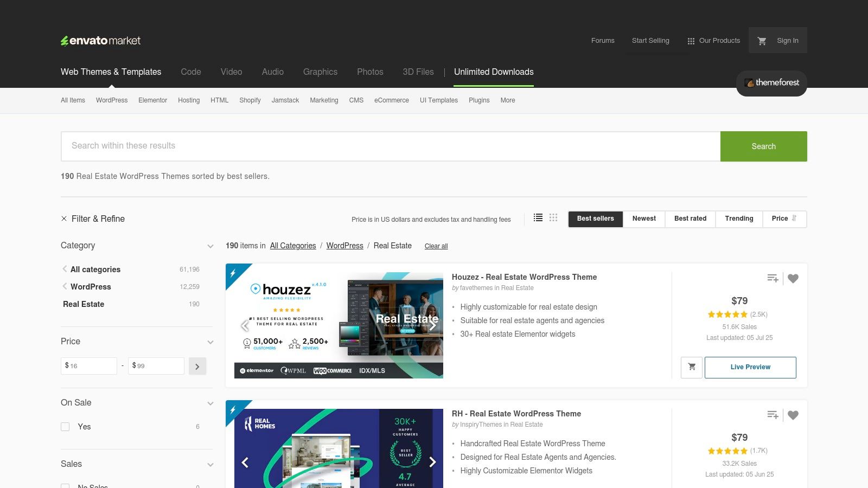This screenshot has height=488, width=868.
Task: Sort results by Best sellers
Action: pos(596,219)
